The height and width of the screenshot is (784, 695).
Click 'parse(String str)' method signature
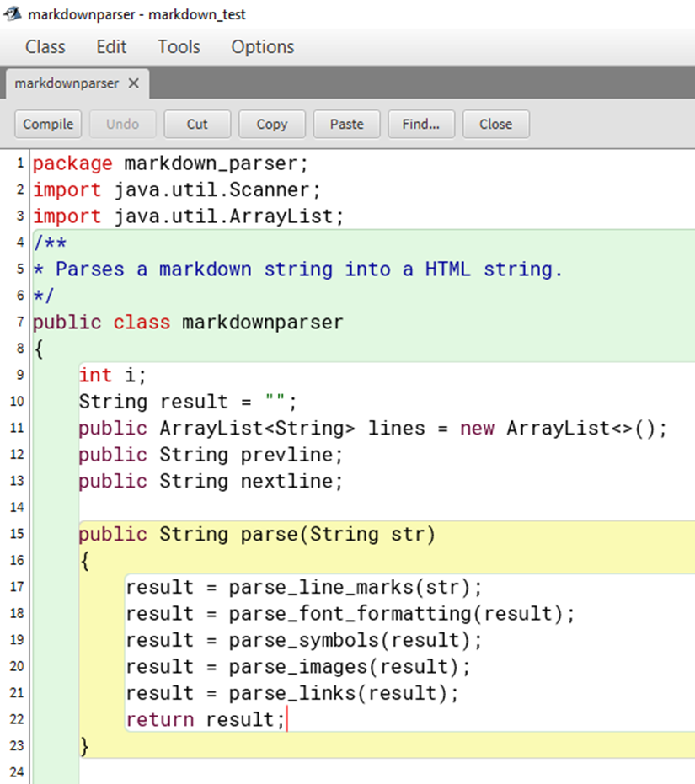(339, 535)
